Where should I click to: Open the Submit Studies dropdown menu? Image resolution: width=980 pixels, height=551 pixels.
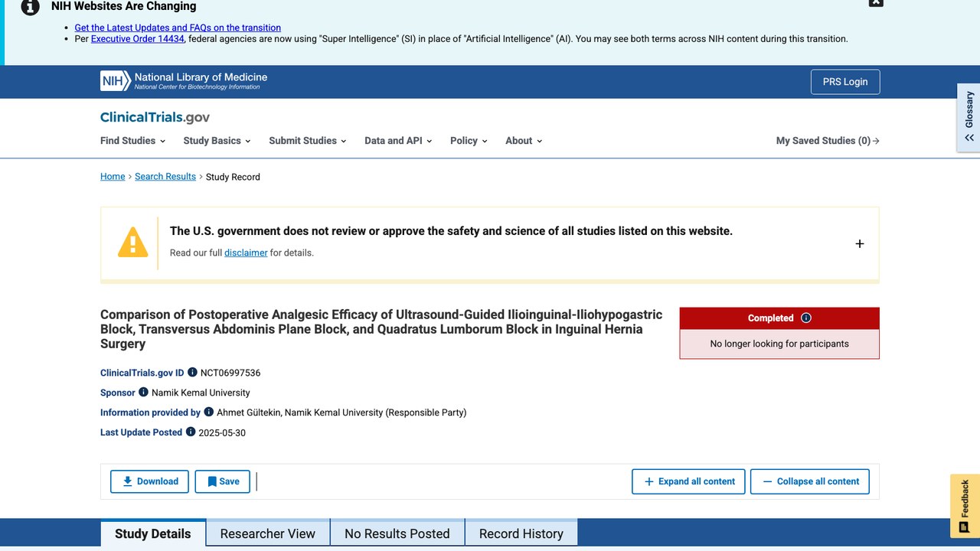click(308, 141)
